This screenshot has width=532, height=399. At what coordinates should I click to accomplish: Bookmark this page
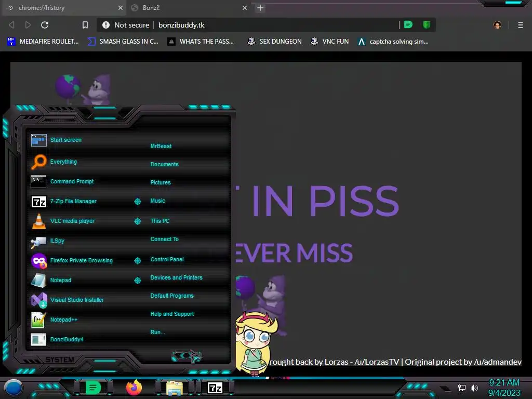tap(85, 25)
